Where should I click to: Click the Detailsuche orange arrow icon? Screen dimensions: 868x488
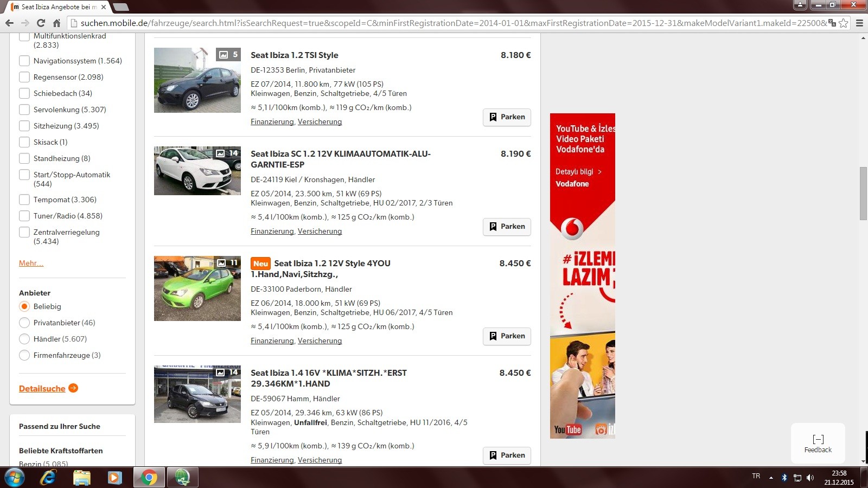click(73, 388)
